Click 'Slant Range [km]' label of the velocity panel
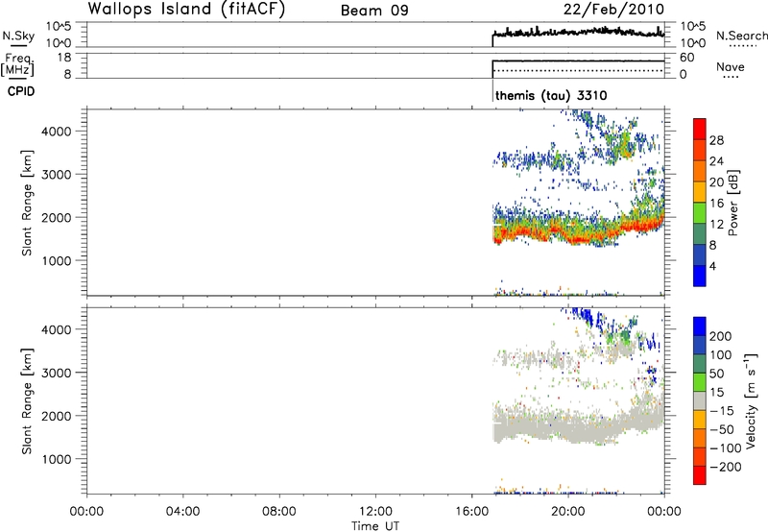Image resolution: width=768 pixels, height=532 pixels. coord(27,401)
